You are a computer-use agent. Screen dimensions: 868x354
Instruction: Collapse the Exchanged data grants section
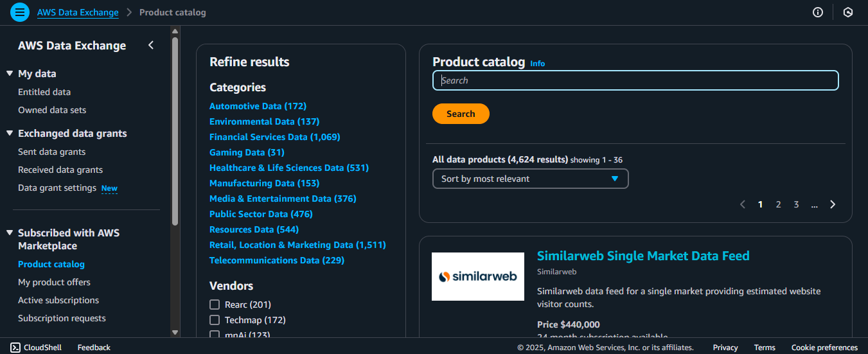pos(10,133)
